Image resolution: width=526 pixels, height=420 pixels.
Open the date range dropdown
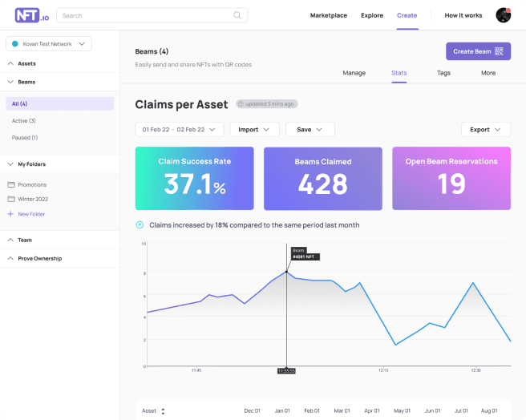click(x=180, y=129)
